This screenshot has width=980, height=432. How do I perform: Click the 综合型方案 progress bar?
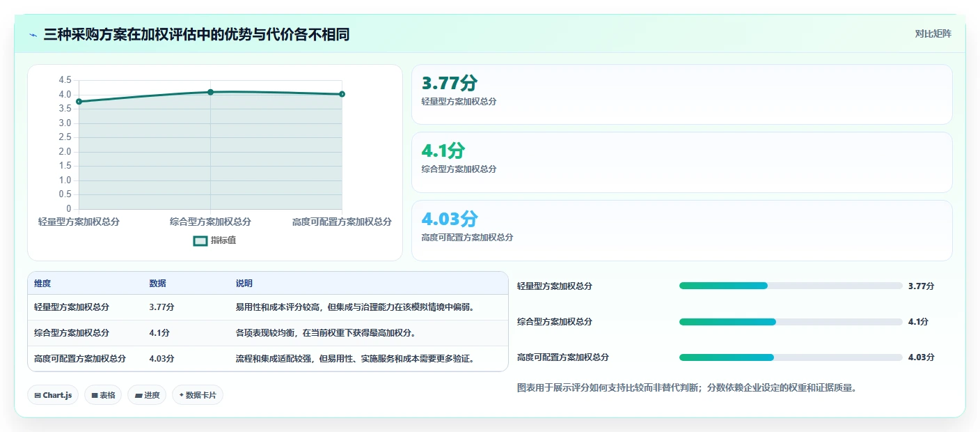click(791, 321)
